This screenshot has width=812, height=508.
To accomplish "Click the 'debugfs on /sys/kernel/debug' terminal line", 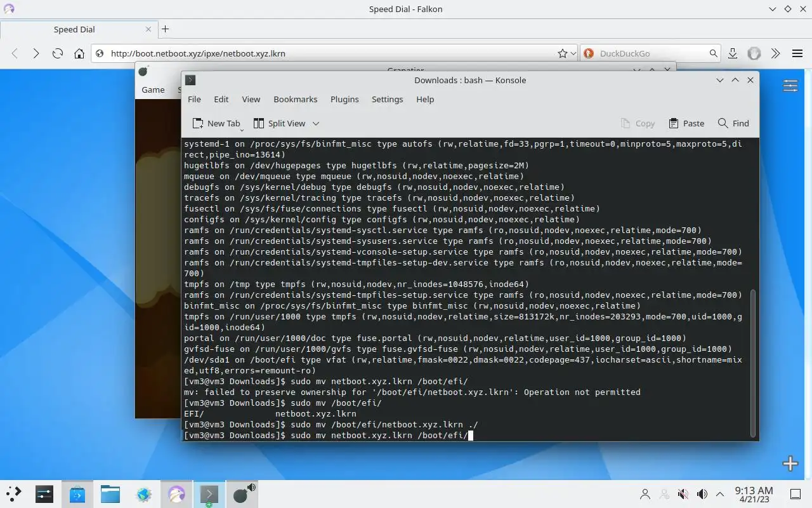I will (374, 187).
